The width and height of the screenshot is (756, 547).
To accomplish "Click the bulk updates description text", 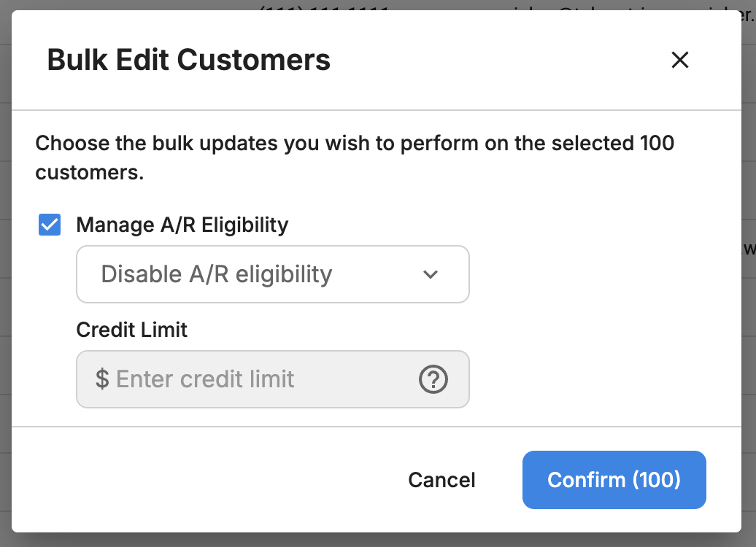I will coord(355,158).
